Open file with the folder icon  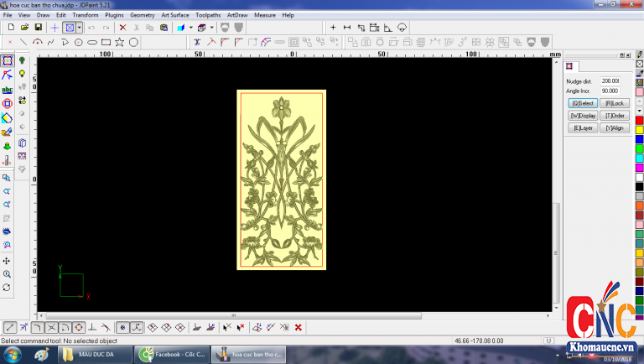pos(25,28)
